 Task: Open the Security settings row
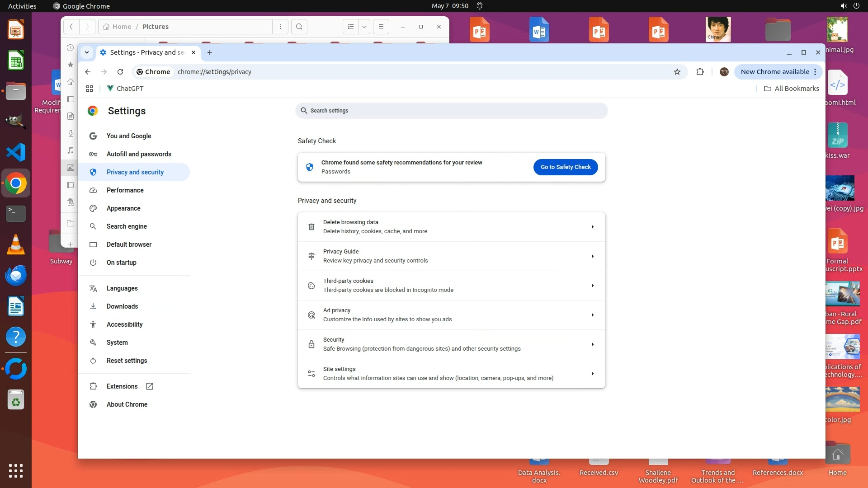click(451, 344)
